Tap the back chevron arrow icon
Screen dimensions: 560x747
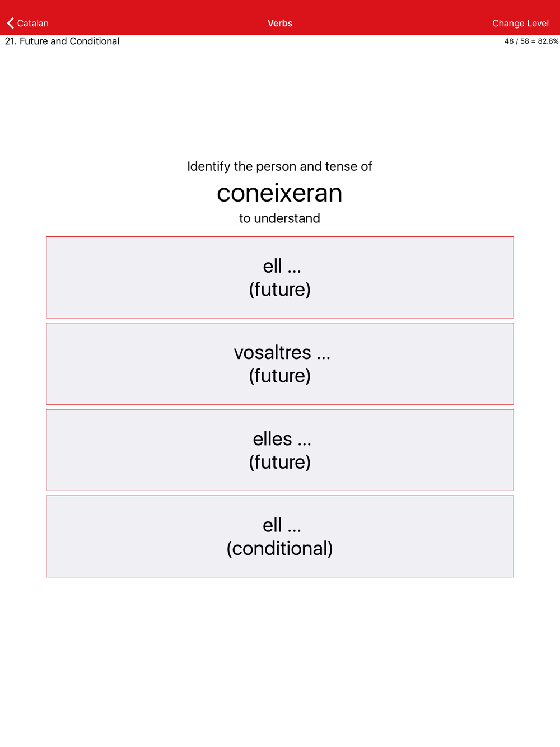coord(10,23)
